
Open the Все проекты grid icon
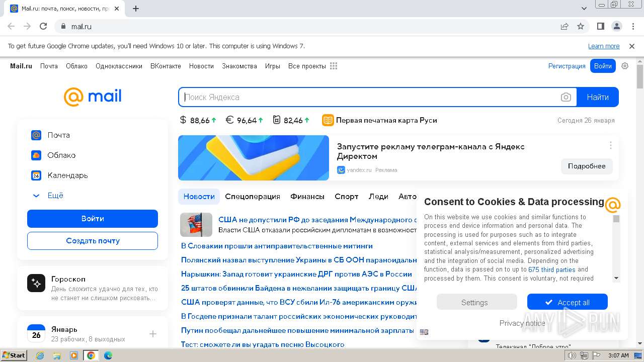(x=334, y=66)
